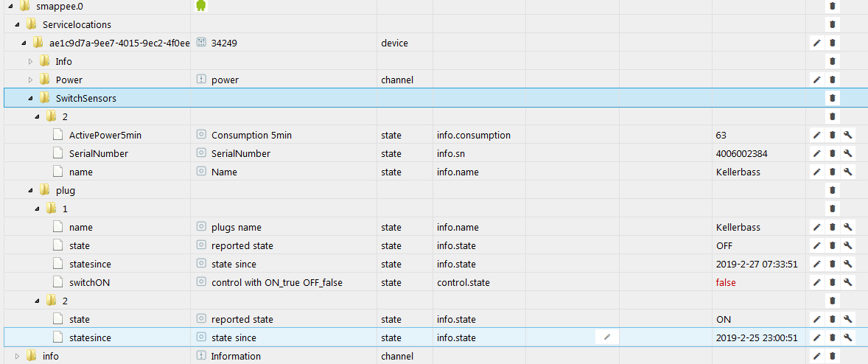Click the inline pencil in statesince row
The width and height of the screenshot is (868, 364).
607,337
